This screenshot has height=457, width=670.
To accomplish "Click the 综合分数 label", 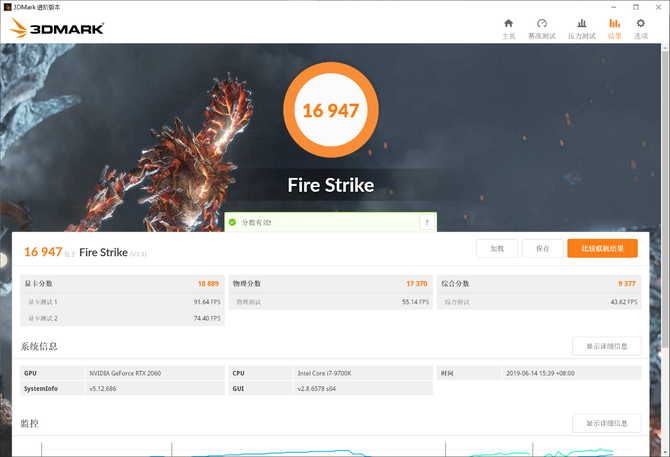I will click(455, 284).
